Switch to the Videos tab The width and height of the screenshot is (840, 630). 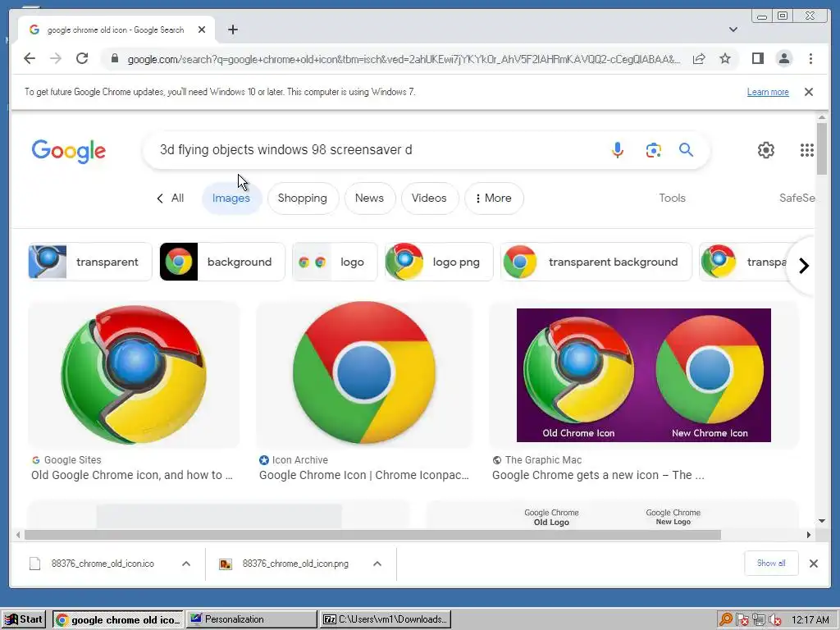428,199
